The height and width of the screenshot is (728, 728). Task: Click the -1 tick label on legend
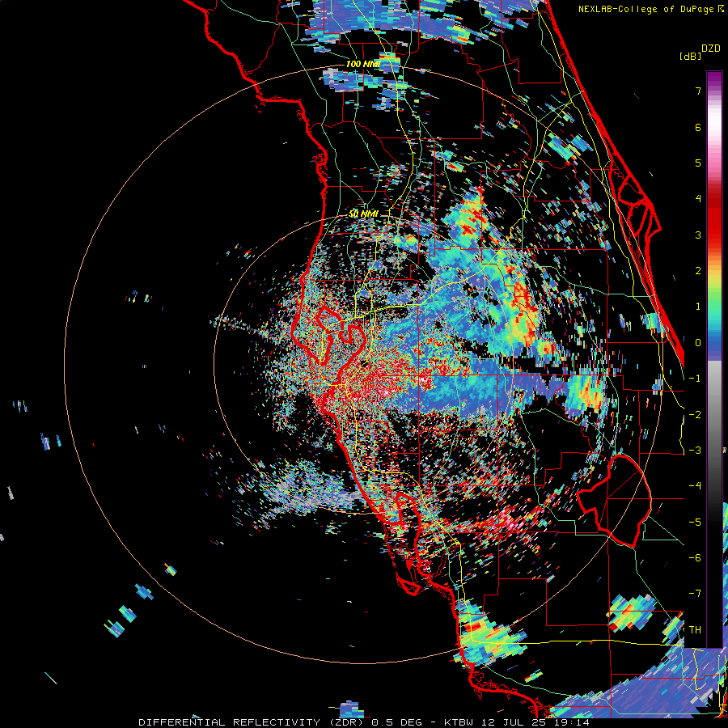tap(695, 379)
